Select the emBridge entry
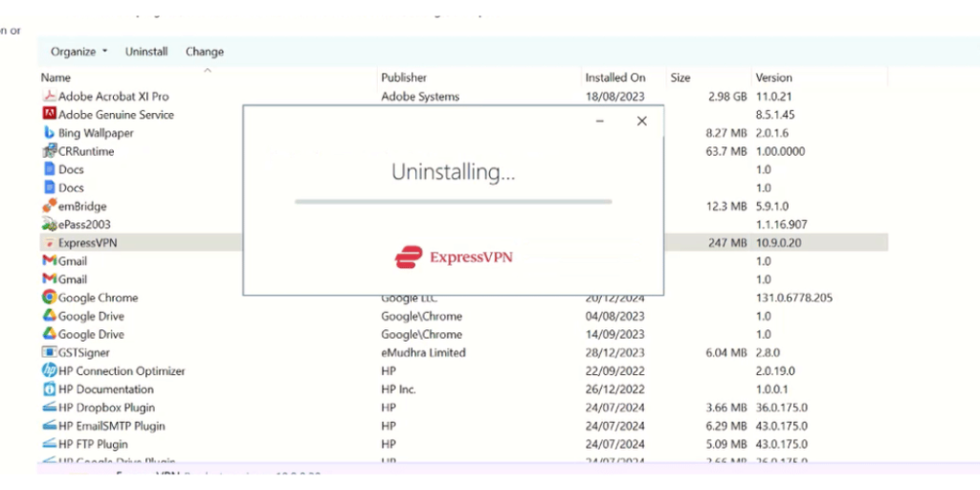This screenshot has height=490, width=980. pos(82,207)
